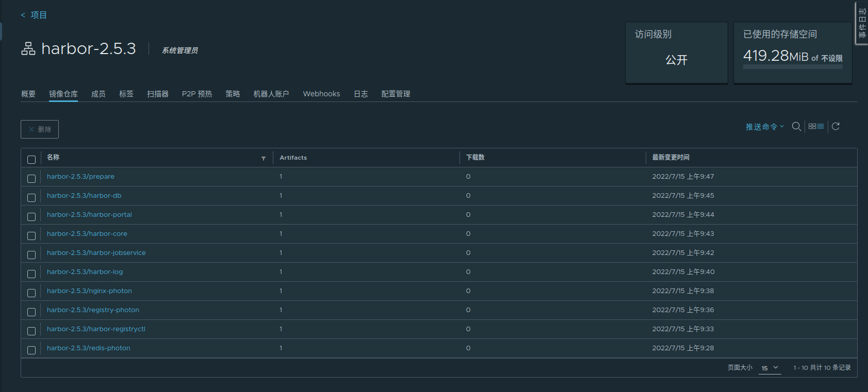Tick the harbor-2.5.3/harbor-portal checkbox
Viewport: 868px width, 392px height.
click(x=31, y=216)
